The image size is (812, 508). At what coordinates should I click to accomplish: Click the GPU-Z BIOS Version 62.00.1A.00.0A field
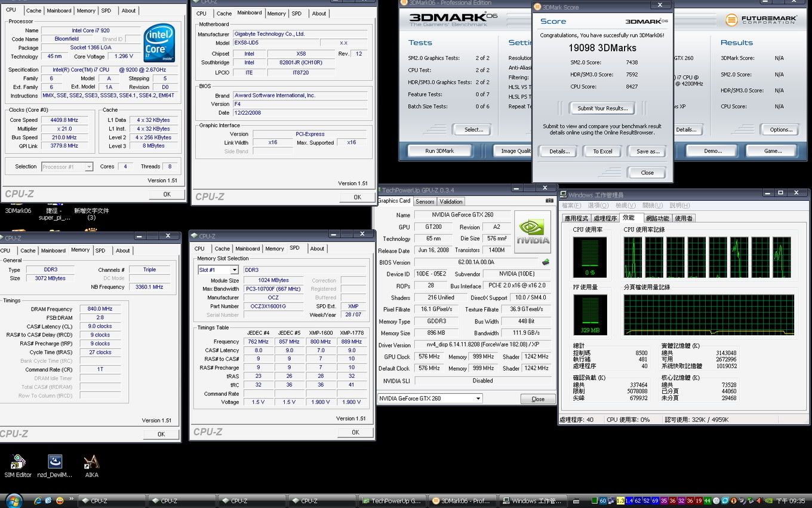point(476,262)
